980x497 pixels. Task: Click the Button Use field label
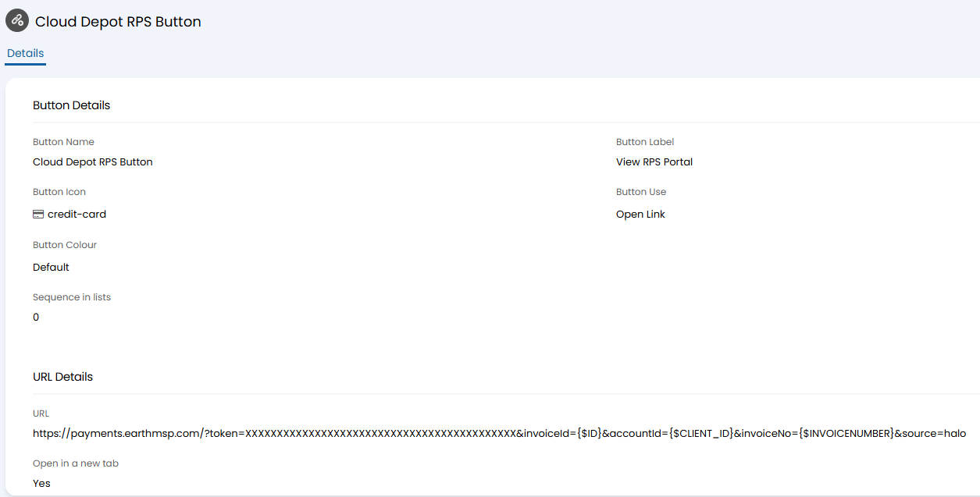click(x=641, y=192)
